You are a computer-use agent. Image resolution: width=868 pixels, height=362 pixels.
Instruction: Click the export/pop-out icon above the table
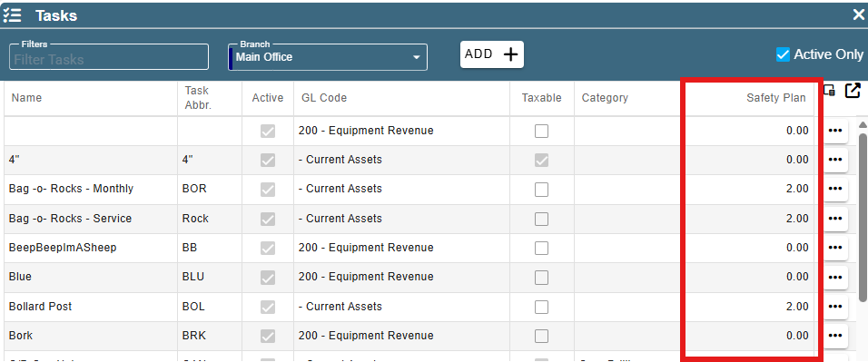853,91
